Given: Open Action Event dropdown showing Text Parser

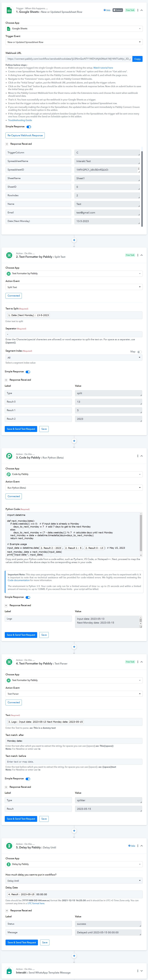Looking at the screenshot, I should [x=74, y=694].
